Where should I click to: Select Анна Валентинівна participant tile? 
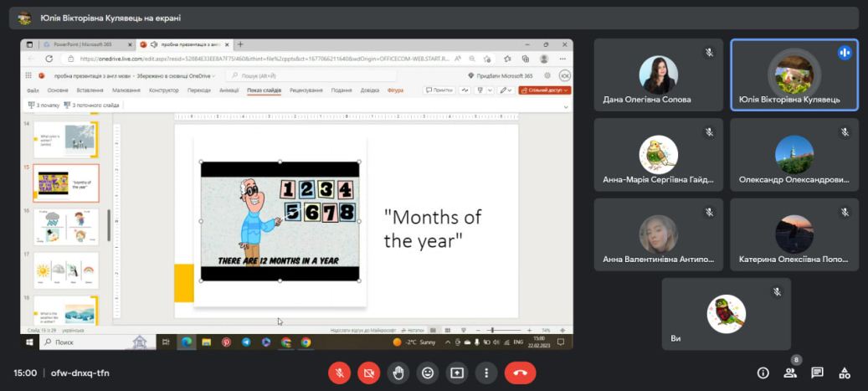659,234
